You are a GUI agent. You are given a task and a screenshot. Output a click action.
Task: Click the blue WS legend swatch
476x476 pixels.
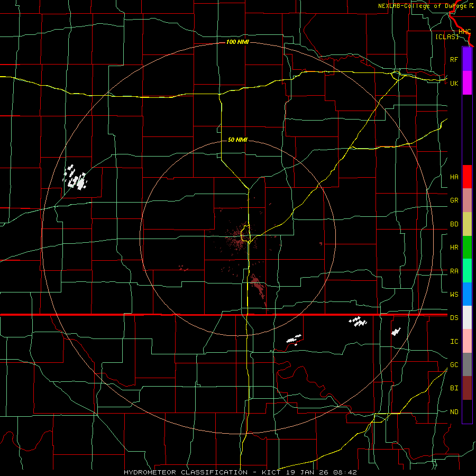click(x=467, y=294)
